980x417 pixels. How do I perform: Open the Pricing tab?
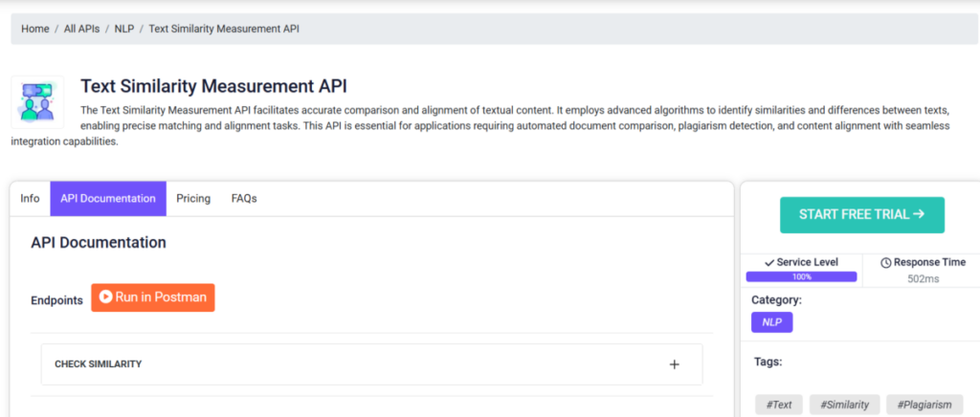tap(193, 199)
